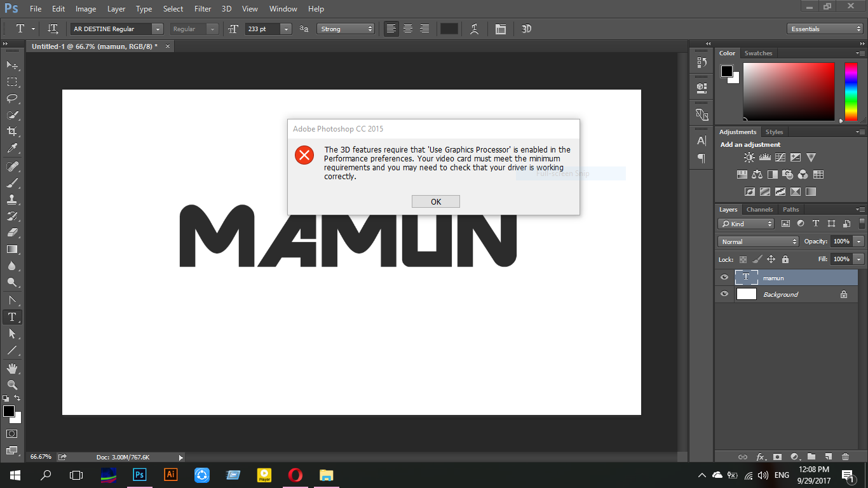
Task: Select the Brush tool
Action: [x=12, y=183]
